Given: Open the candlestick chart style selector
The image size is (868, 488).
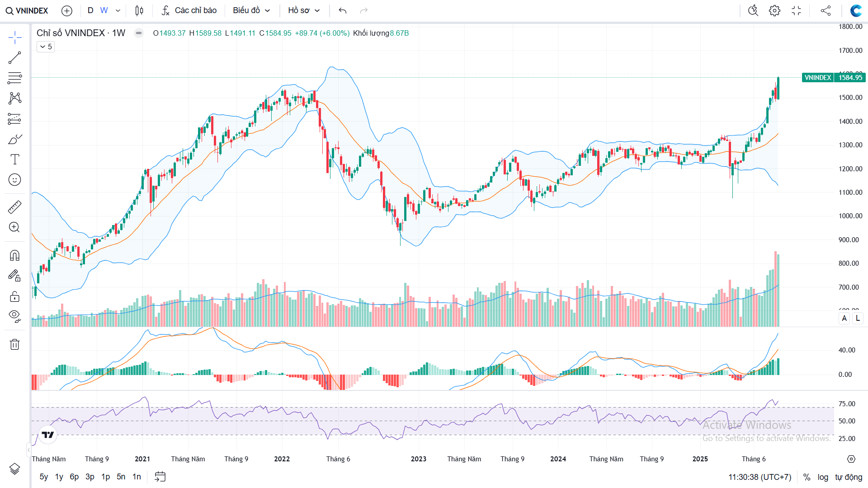Looking at the screenshot, I should [139, 10].
